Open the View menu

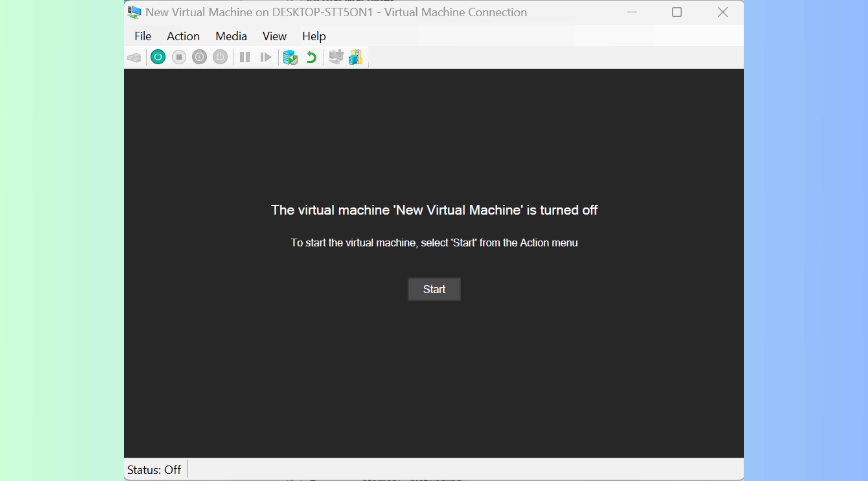(275, 36)
